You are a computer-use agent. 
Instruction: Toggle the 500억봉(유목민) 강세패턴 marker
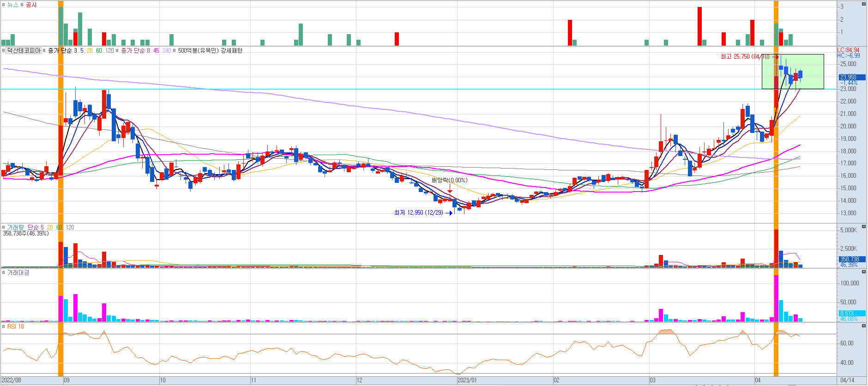[x=175, y=50]
